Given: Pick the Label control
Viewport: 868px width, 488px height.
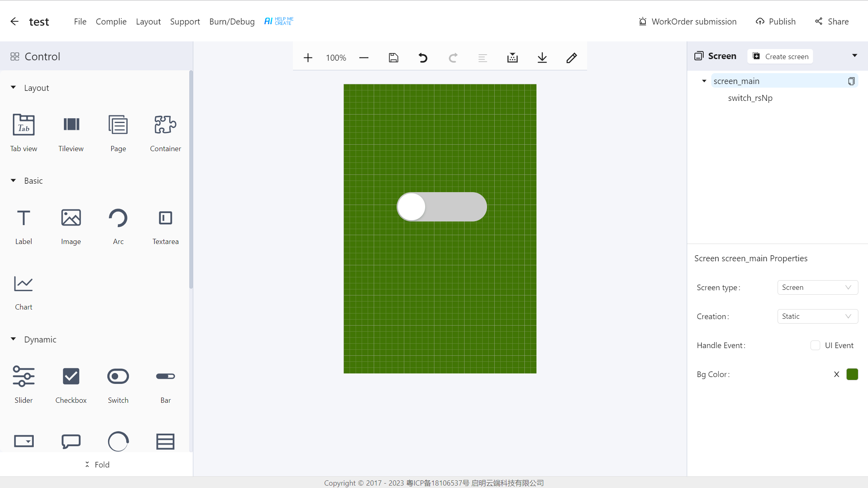Looking at the screenshot, I should pos(24,226).
